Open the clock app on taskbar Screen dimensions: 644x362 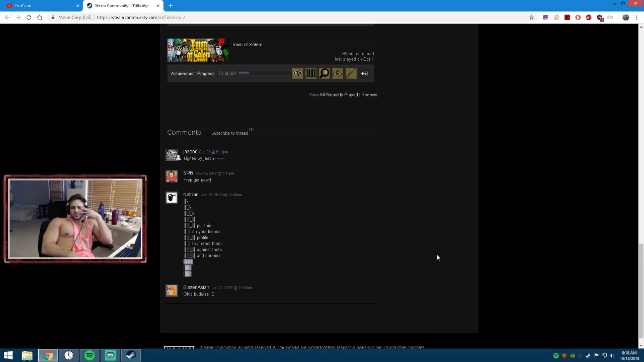tap(68, 355)
